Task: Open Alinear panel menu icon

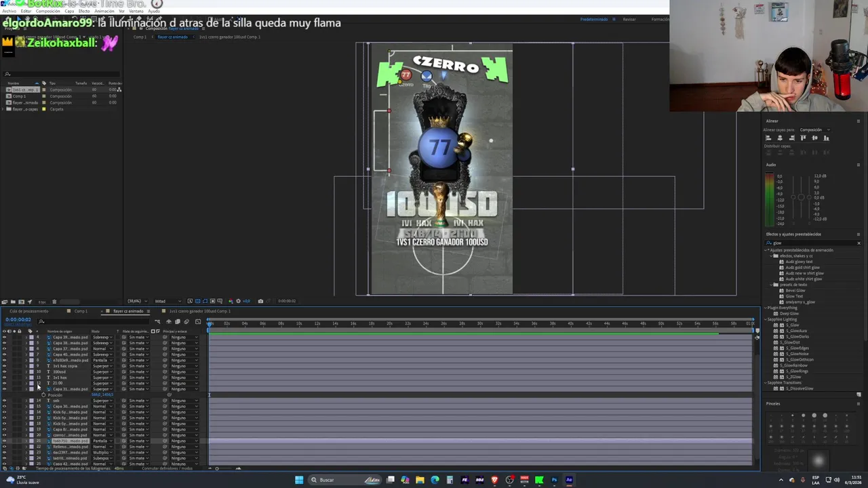Action: tap(859, 121)
